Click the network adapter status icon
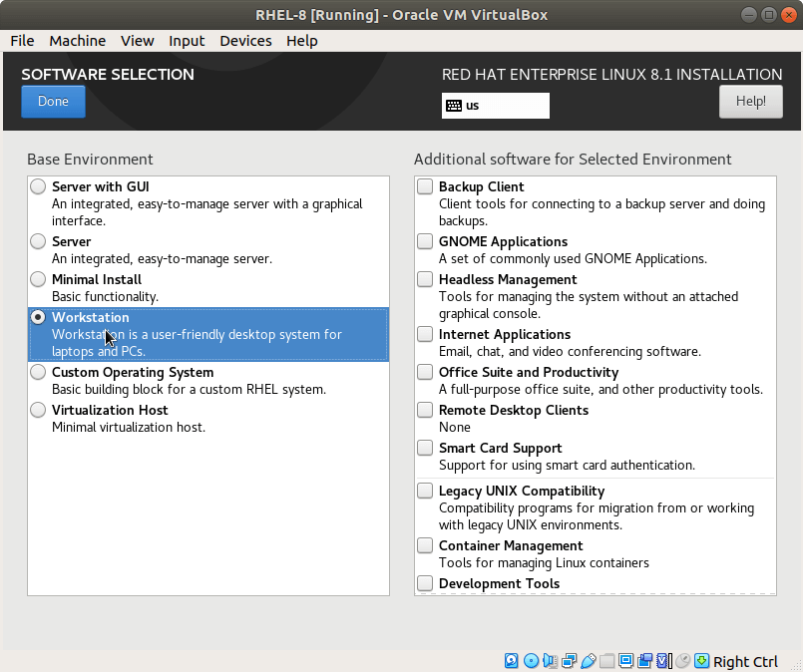 (569, 661)
